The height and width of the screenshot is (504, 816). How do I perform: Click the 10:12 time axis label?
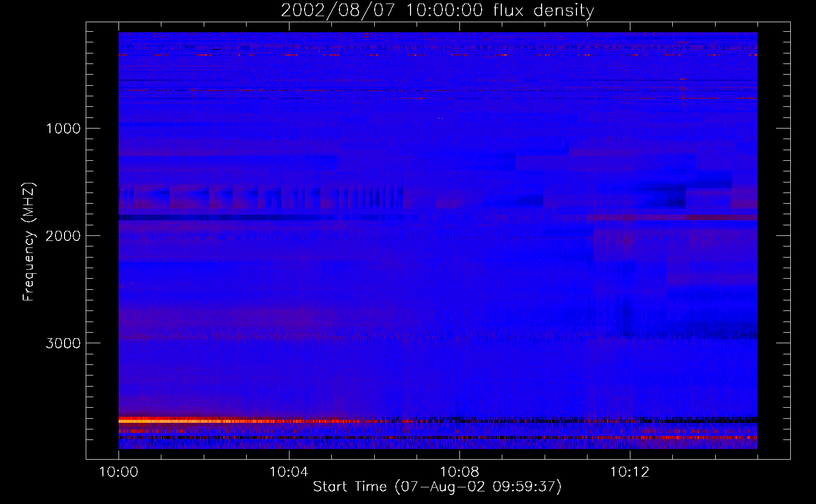pyautogui.click(x=630, y=472)
